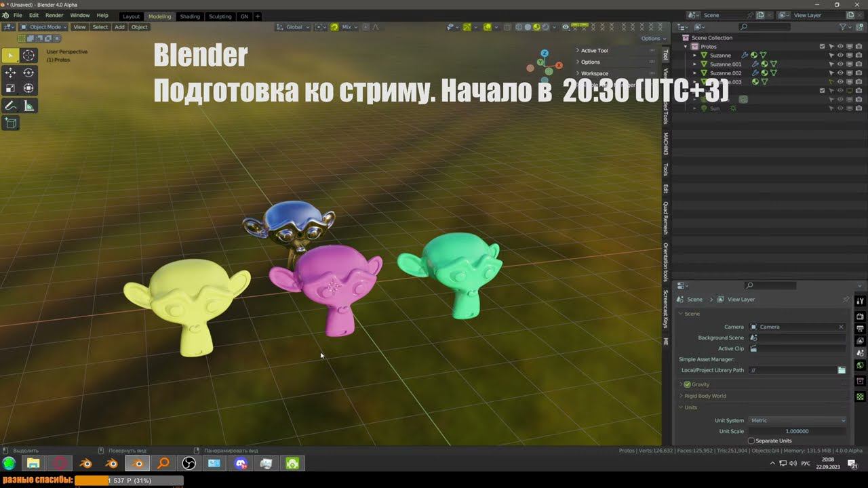Open the Output properties tab icon
Screen dimensions: 868x488
pyautogui.click(x=860, y=329)
